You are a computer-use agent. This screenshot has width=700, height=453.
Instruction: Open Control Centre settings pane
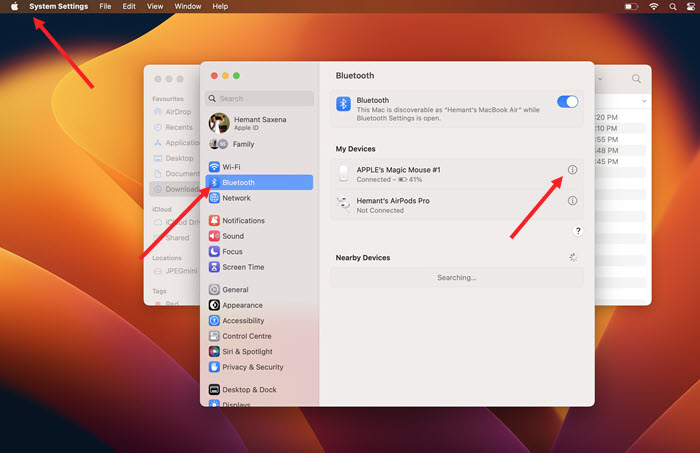coord(259,336)
